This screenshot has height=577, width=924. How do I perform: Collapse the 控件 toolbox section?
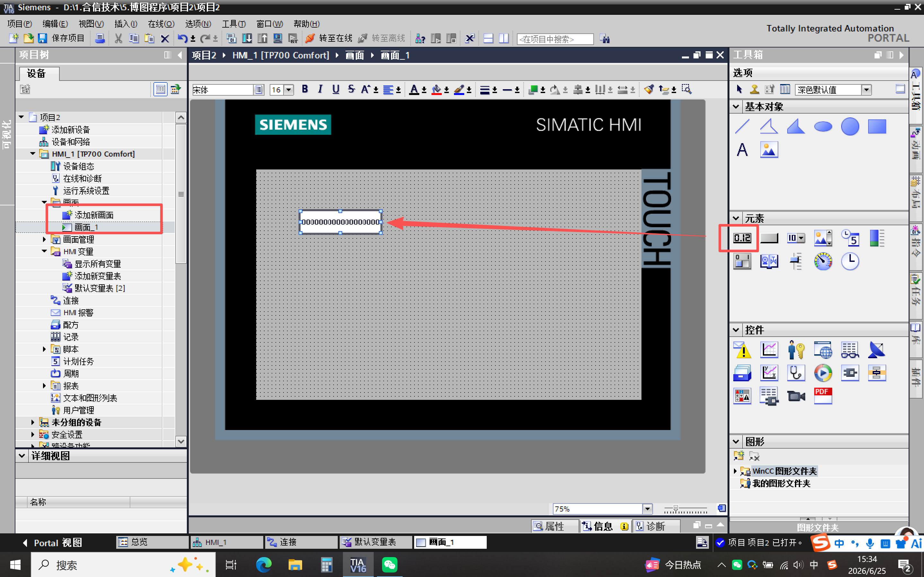(x=736, y=330)
